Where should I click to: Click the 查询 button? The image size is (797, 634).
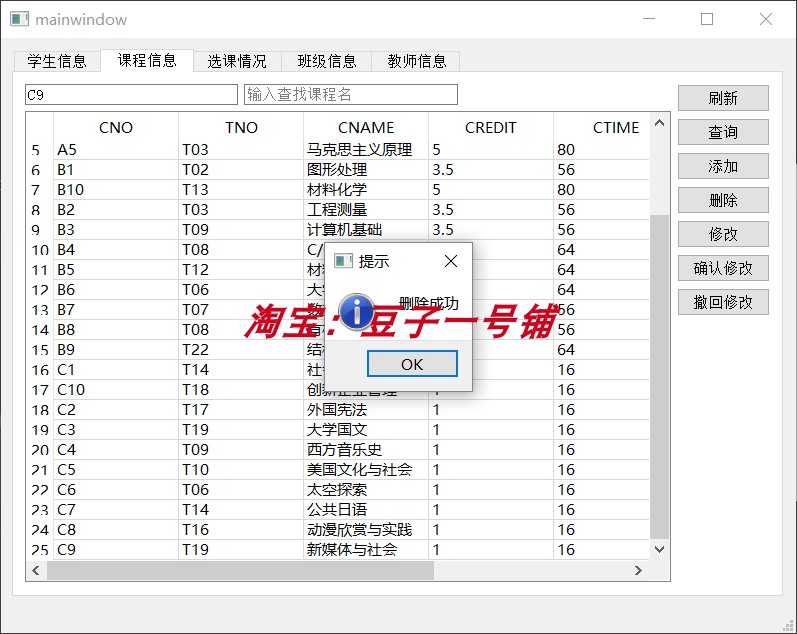pos(723,132)
